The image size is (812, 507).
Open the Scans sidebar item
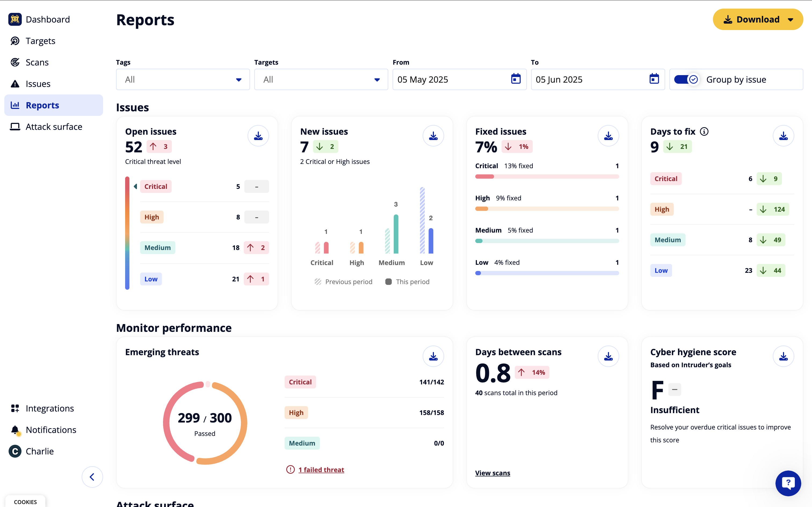[x=37, y=62]
